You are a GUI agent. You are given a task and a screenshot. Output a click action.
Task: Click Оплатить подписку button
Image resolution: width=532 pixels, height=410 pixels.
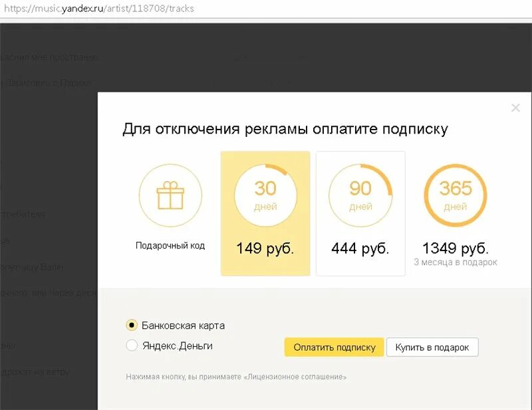point(334,348)
